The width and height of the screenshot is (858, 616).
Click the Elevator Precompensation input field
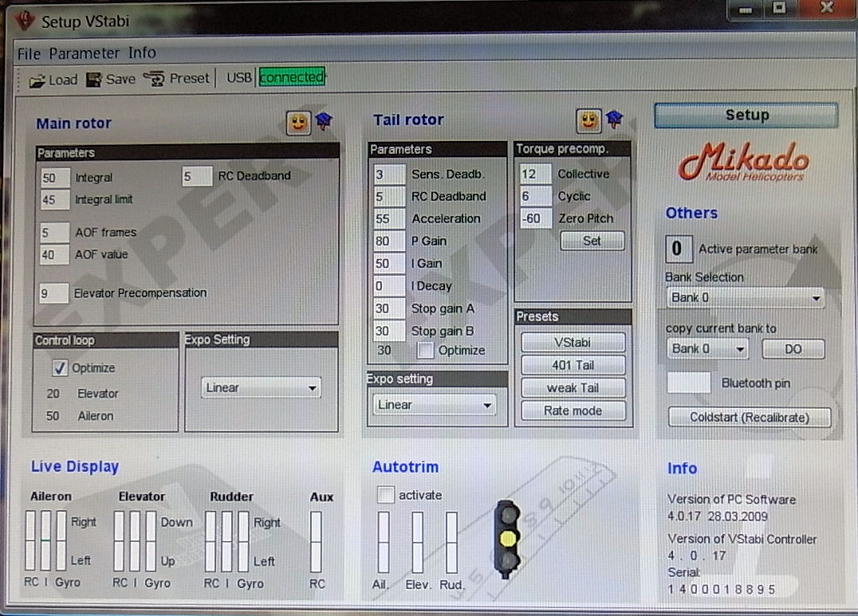pos(53,293)
